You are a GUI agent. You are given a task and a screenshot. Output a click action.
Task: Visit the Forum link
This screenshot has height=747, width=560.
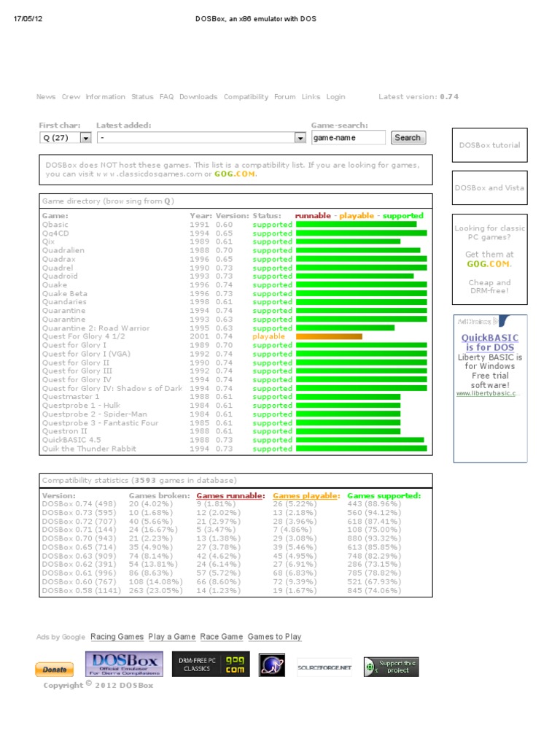click(x=285, y=97)
